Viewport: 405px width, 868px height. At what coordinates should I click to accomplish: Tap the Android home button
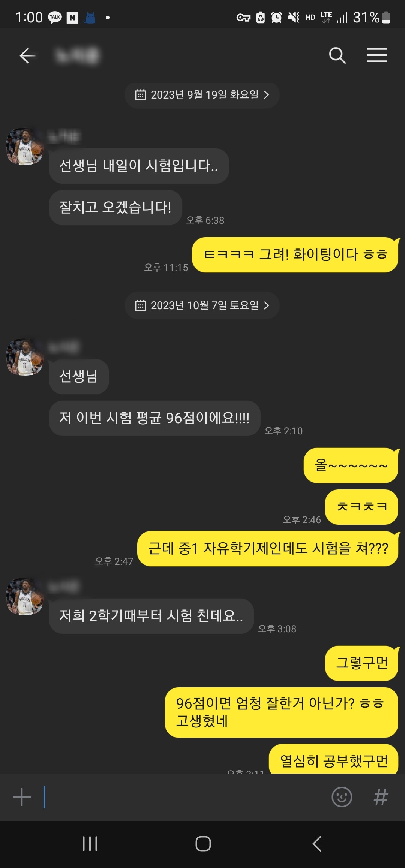pyautogui.click(x=203, y=844)
